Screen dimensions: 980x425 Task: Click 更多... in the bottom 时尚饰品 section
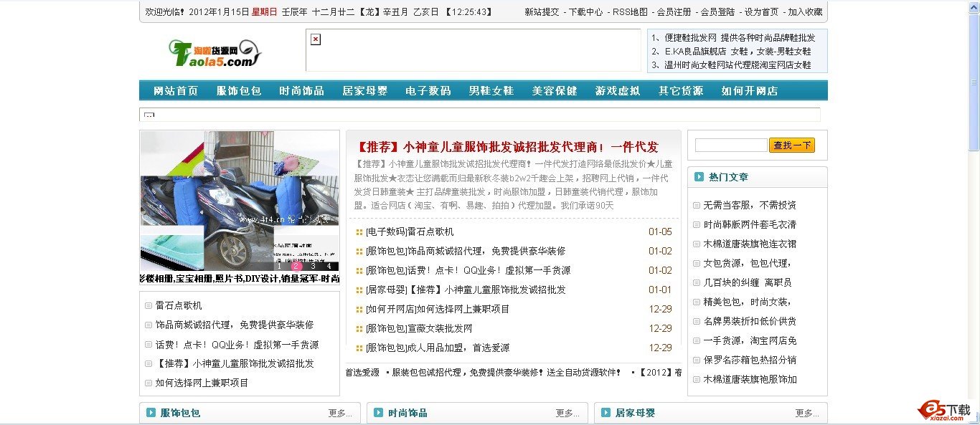(567, 413)
